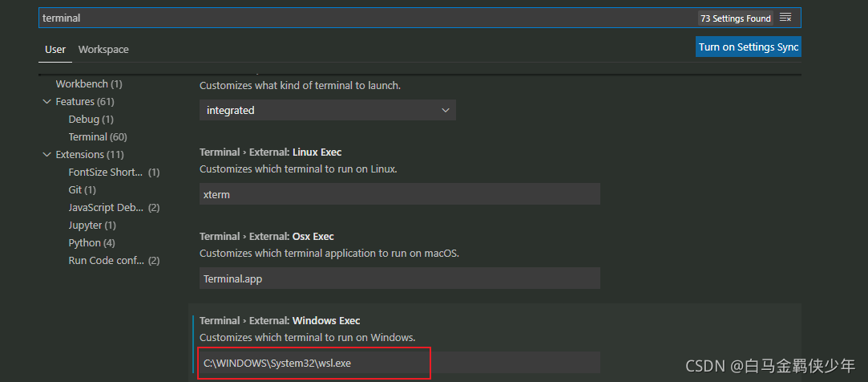
Task: Select JavaScript Deb... extension settings
Action: pos(114,208)
